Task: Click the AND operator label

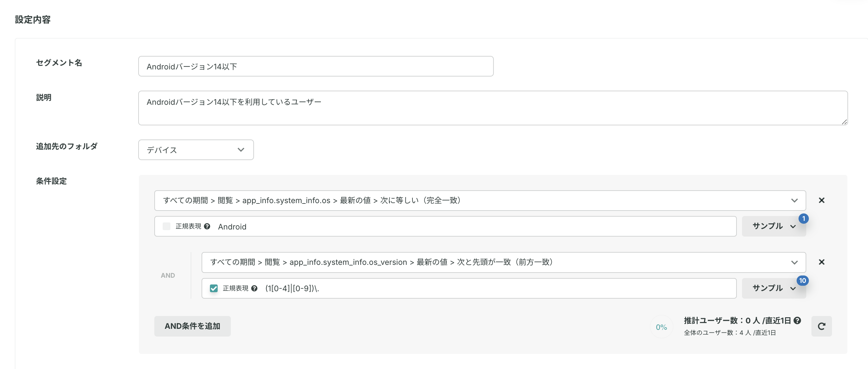Action: tap(168, 275)
